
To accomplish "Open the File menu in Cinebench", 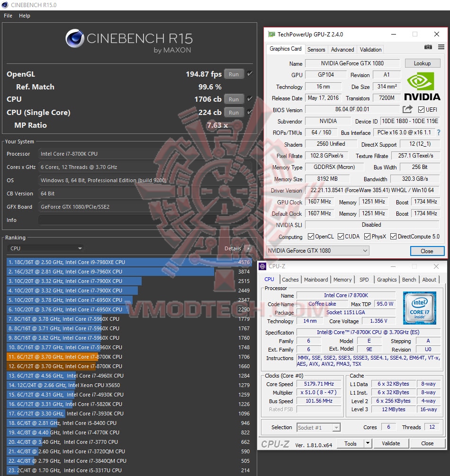I will [x=8, y=16].
